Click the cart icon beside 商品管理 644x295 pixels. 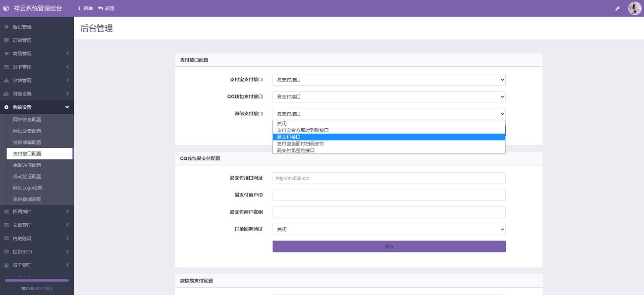6,53
